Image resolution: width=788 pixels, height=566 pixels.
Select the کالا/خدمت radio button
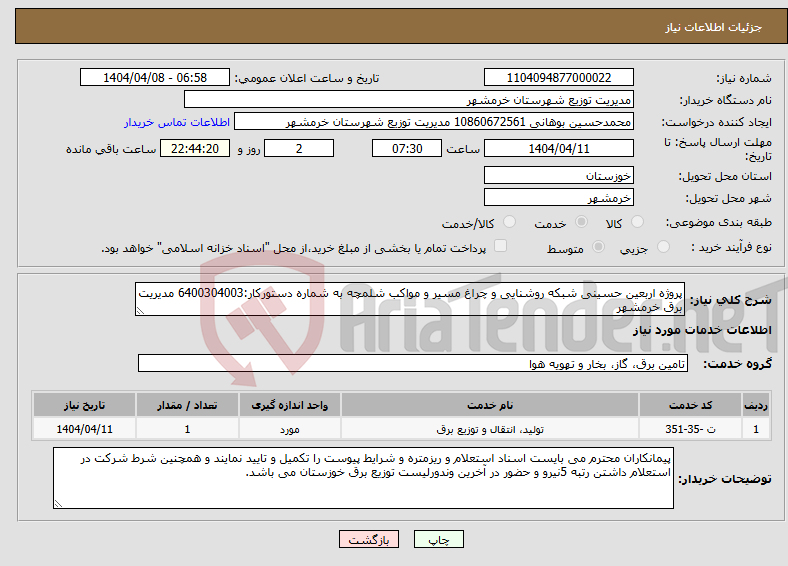pos(510,222)
